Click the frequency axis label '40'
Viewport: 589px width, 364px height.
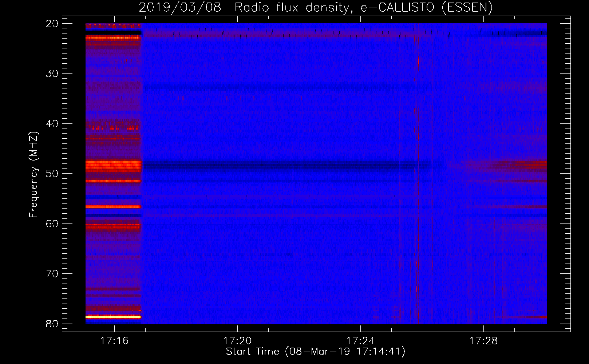pyautogui.click(x=52, y=124)
